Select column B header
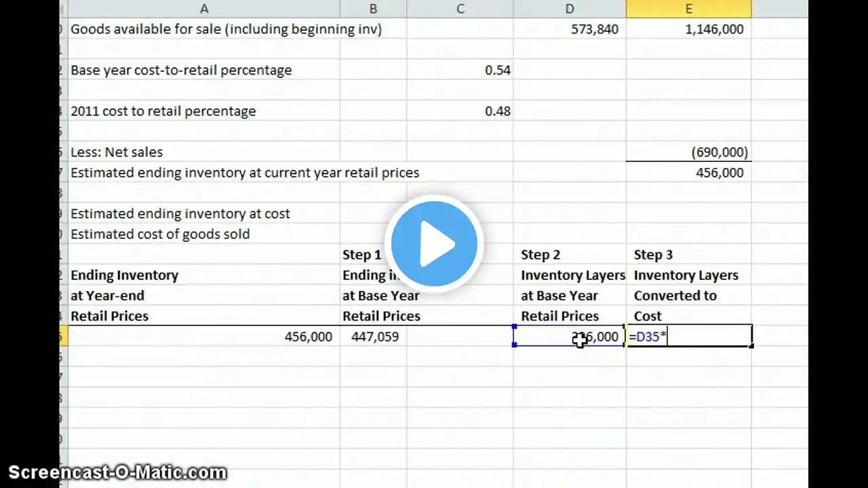868x488 pixels. pyautogui.click(x=373, y=9)
